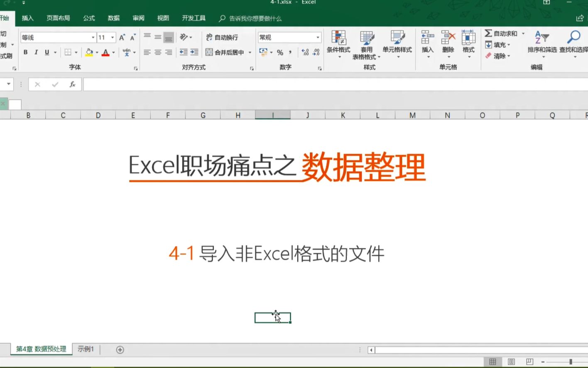Open the 页面布局 ribbon tab
The width and height of the screenshot is (588, 368).
(x=59, y=18)
